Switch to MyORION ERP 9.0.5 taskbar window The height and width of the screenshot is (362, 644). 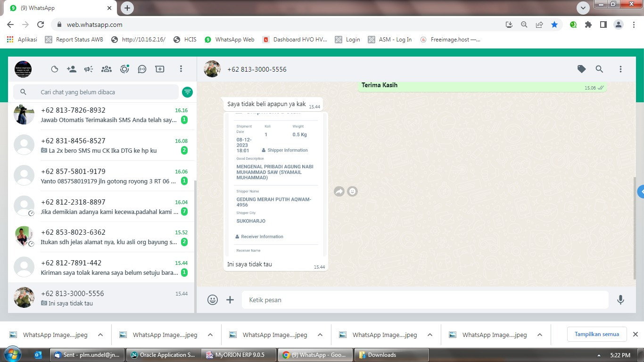pos(239,355)
